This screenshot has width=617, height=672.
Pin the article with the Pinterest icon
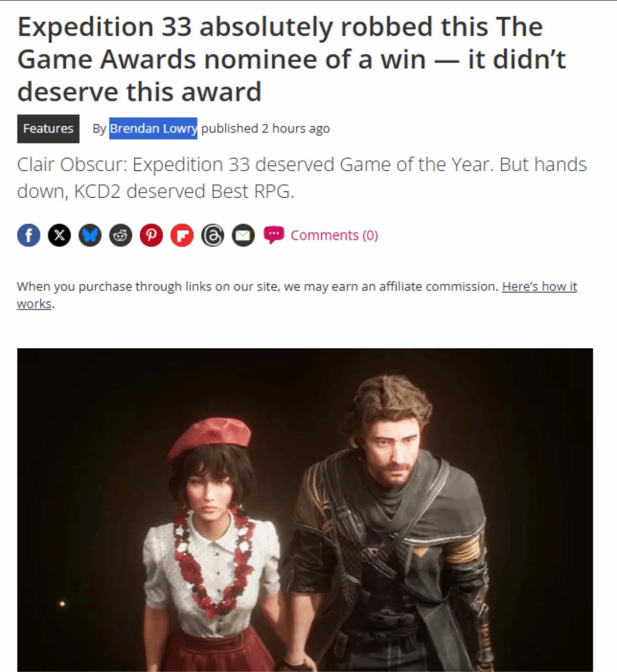pos(151,235)
